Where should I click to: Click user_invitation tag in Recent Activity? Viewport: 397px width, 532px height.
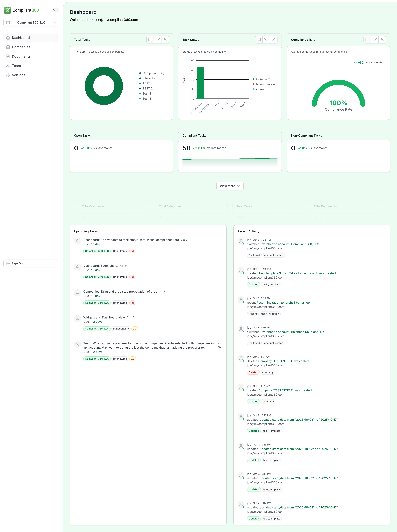(x=270, y=314)
